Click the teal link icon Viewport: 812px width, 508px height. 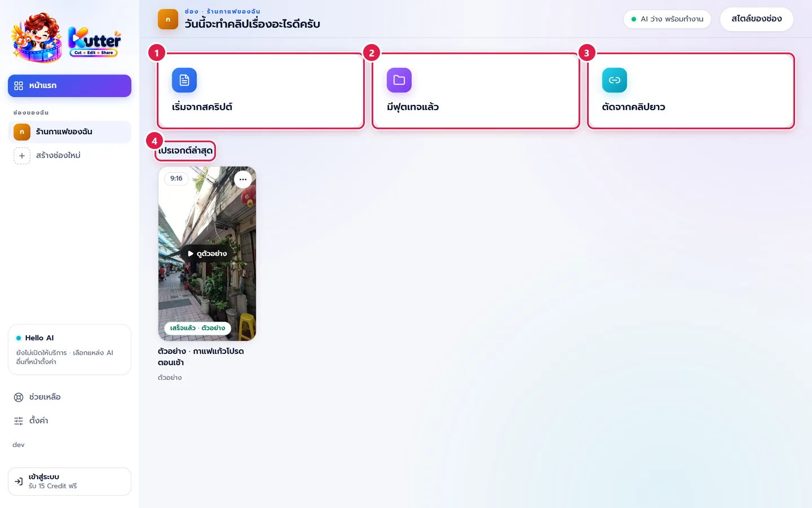615,80
